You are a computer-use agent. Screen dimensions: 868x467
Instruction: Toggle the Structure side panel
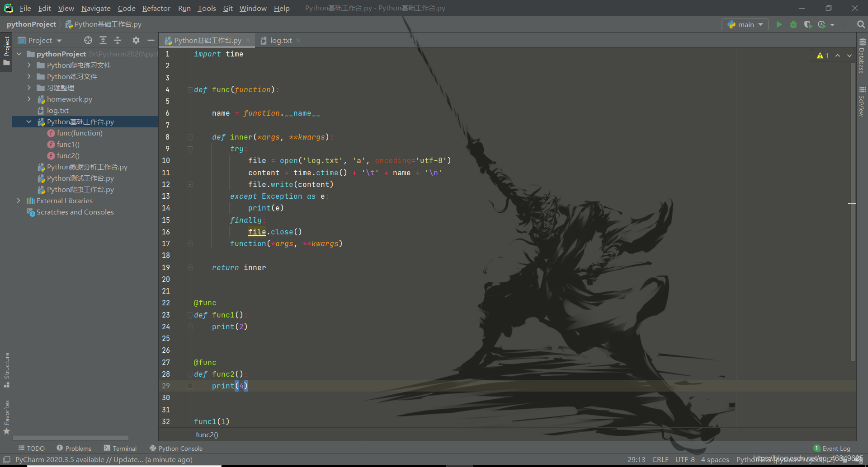point(6,370)
